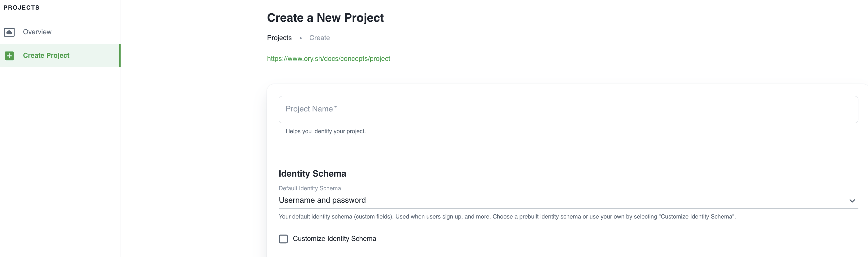Click the Create a New Project heading
This screenshot has height=257, width=868.
(325, 18)
